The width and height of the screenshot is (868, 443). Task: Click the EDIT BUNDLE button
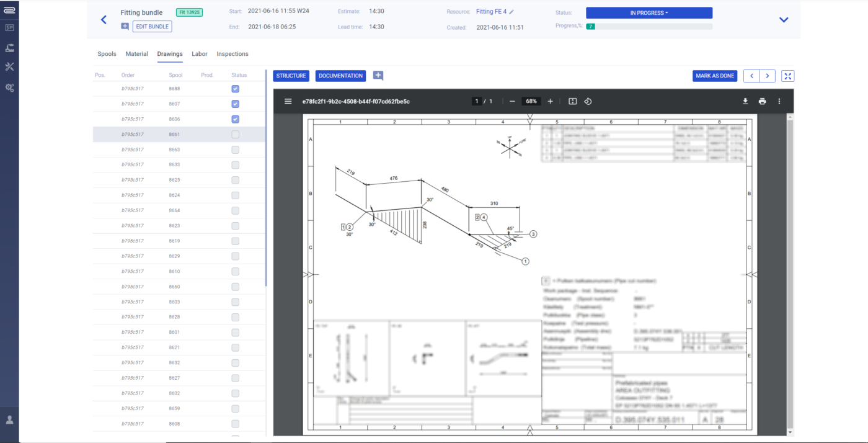pyautogui.click(x=152, y=27)
